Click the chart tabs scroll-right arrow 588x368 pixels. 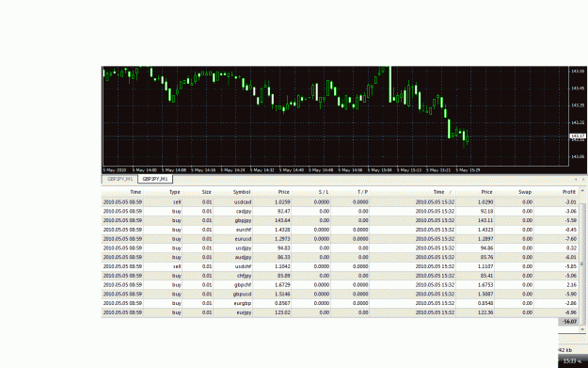tap(583, 180)
